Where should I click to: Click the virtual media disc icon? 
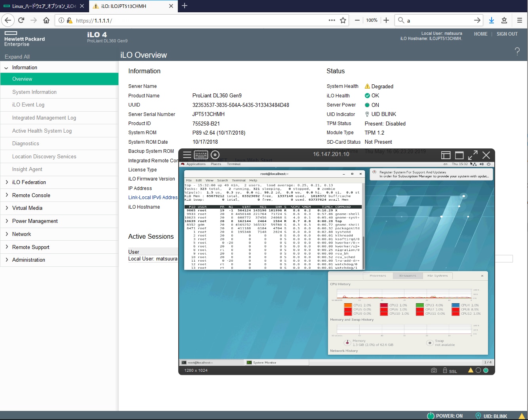pos(215,155)
